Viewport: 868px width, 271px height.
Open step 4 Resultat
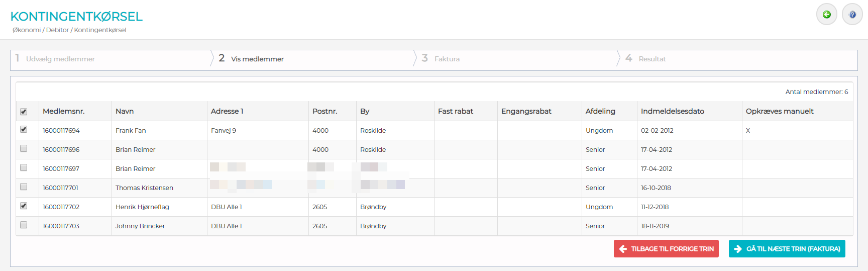click(652, 59)
